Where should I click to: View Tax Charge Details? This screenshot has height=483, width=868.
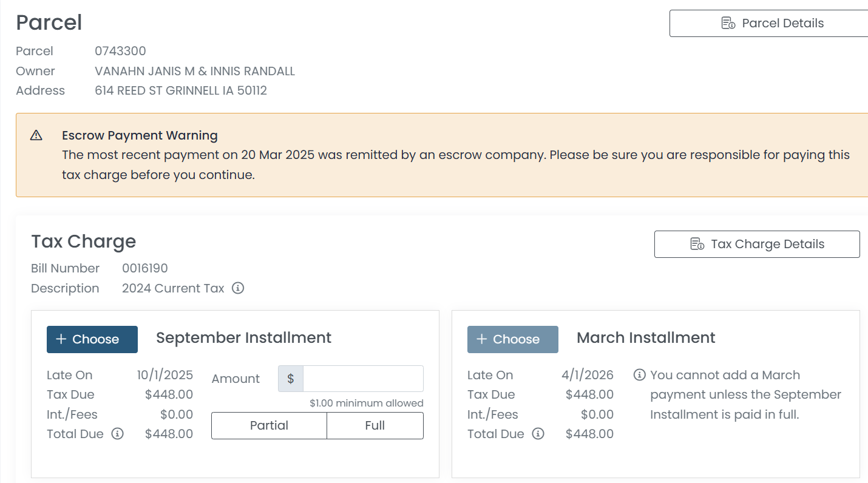(x=757, y=245)
